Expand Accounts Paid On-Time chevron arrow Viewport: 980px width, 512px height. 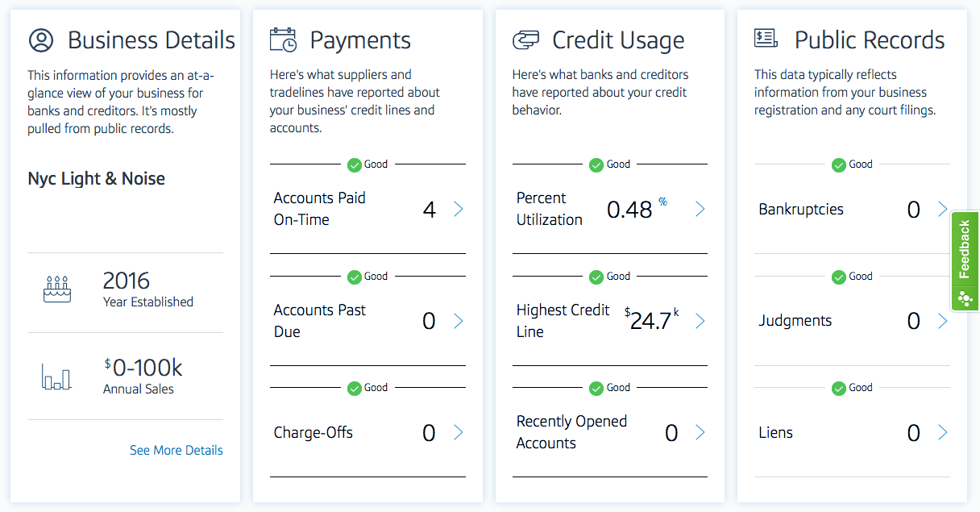[x=458, y=210]
